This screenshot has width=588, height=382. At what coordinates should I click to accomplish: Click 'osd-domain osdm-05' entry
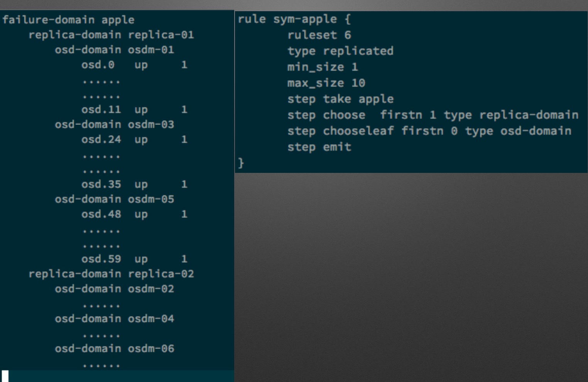(114, 199)
